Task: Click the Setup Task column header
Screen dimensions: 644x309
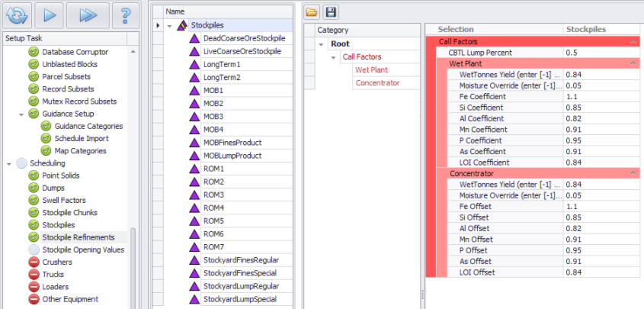Action: click(x=66, y=38)
